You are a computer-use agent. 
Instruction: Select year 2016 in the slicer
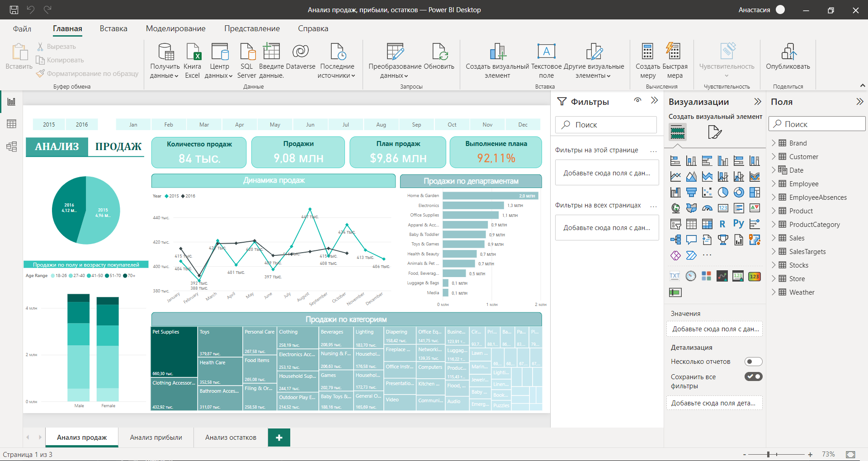(82, 125)
